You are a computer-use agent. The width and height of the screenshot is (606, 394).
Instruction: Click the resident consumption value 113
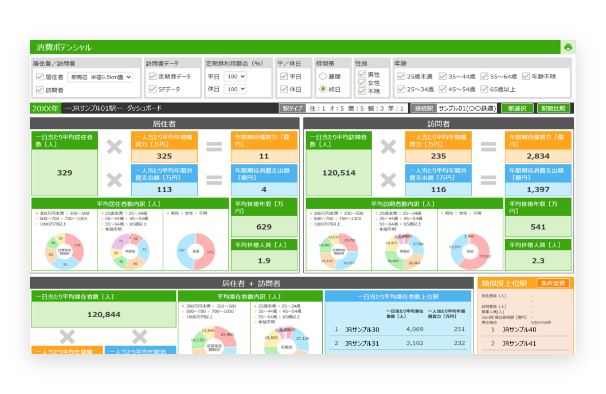[164, 189]
